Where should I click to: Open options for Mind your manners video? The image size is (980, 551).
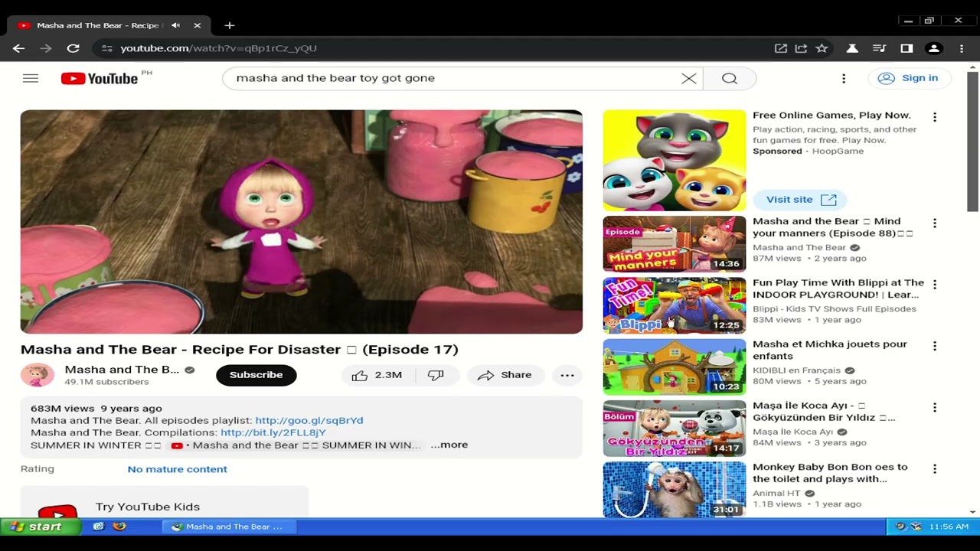point(935,223)
